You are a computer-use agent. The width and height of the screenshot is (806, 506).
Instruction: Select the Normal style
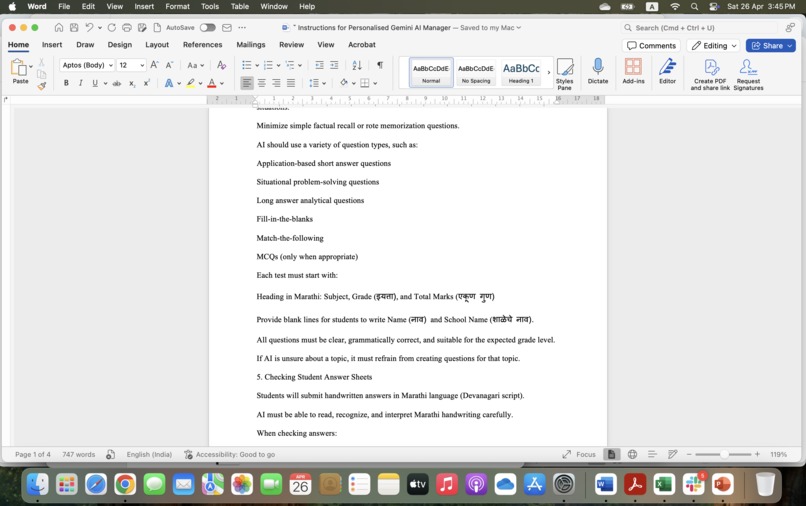[431, 73]
